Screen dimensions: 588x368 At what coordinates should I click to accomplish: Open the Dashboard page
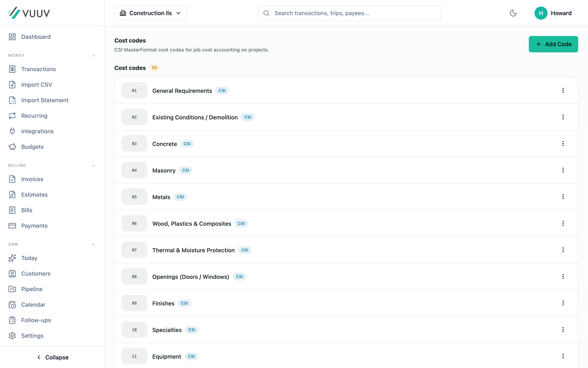(x=29, y=37)
